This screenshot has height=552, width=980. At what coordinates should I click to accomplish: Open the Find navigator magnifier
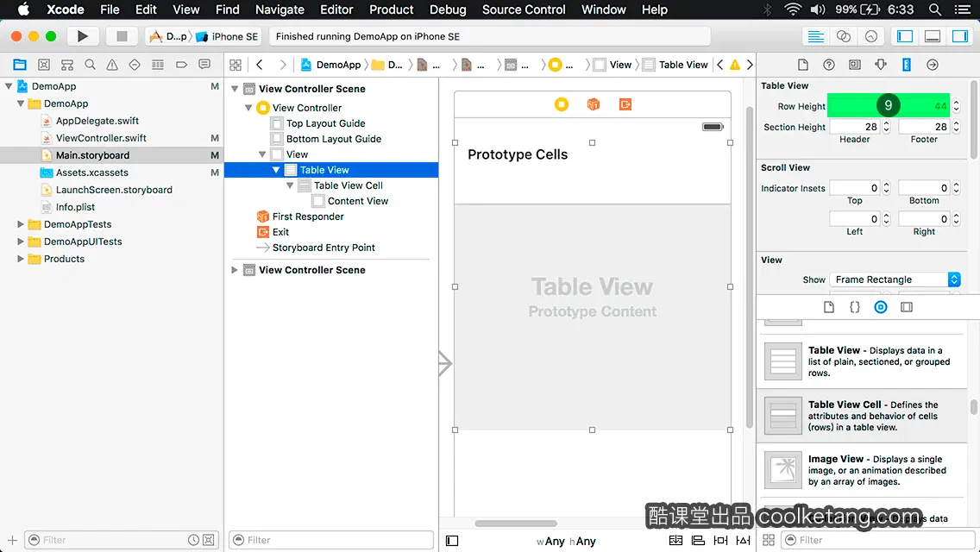click(x=90, y=65)
